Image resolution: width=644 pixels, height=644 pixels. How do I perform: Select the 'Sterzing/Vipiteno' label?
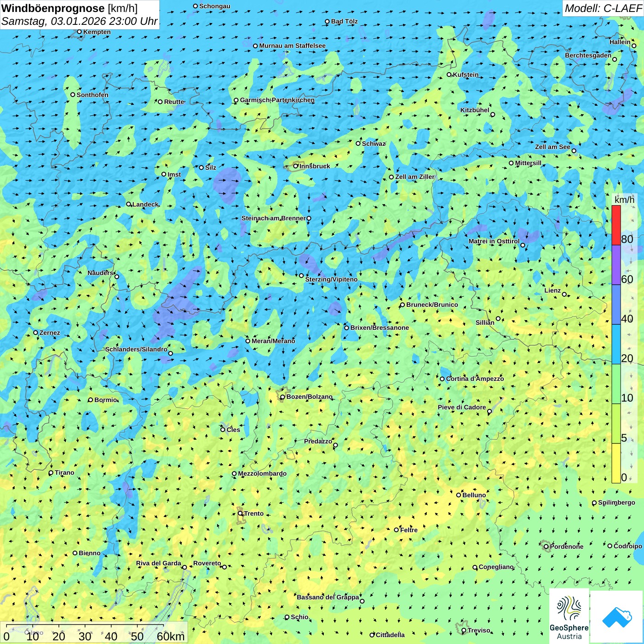click(x=331, y=279)
